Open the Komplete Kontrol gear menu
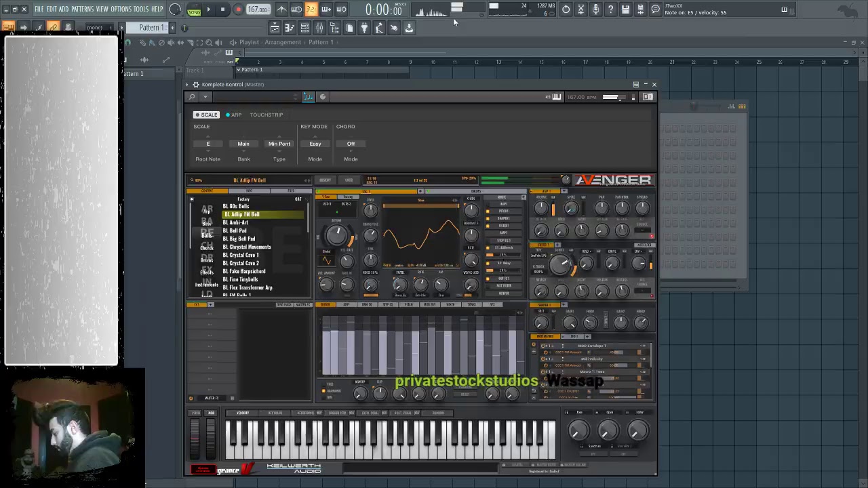Image resolution: width=868 pixels, height=488 pixels. [195, 85]
